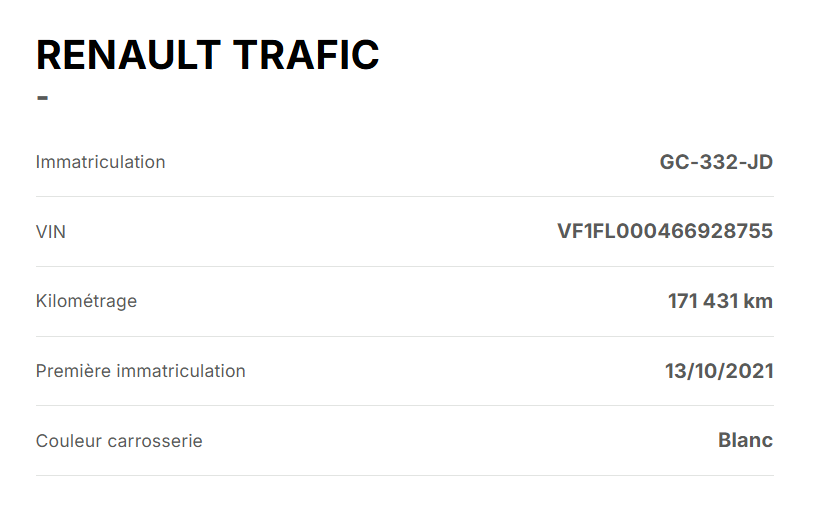Select the VIN label
The width and height of the screenshot is (832, 510).
click(50, 232)
